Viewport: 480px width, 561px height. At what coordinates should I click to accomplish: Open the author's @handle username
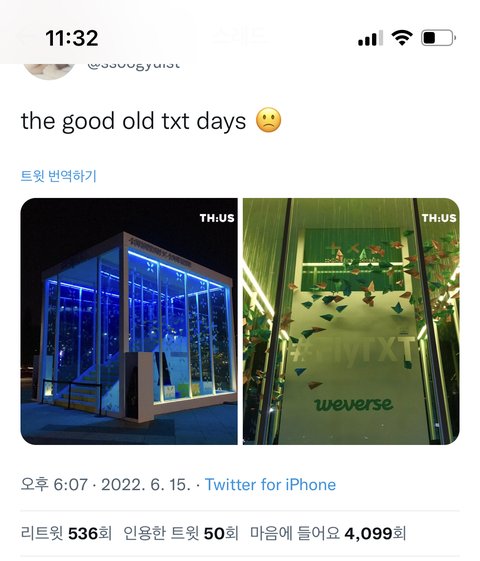[133, 65]
